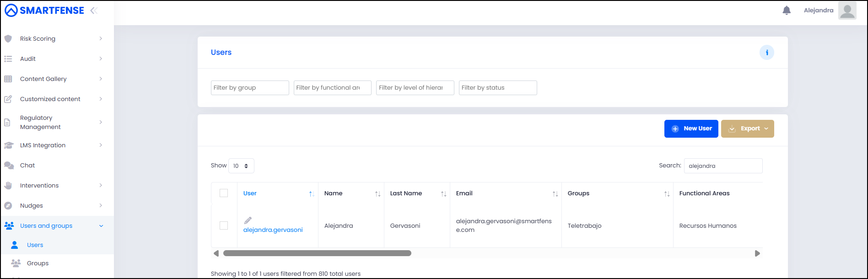
Task: Collapse the sidebar with double-chevron icon
Action: pyautogui.click(x=94, y=11)
